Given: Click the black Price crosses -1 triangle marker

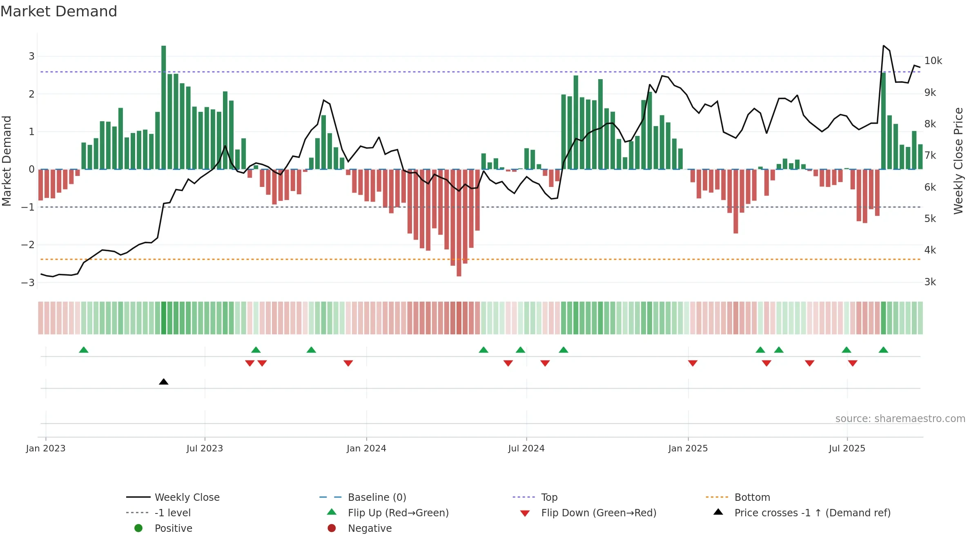Looking at the screenshot, I should click(x=164, y=382).
